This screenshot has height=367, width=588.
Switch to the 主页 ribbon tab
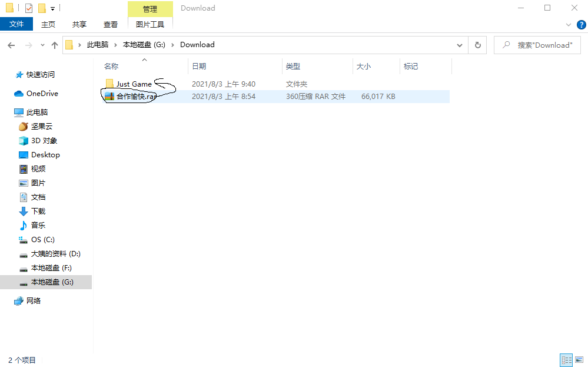(x=48, y=24)
